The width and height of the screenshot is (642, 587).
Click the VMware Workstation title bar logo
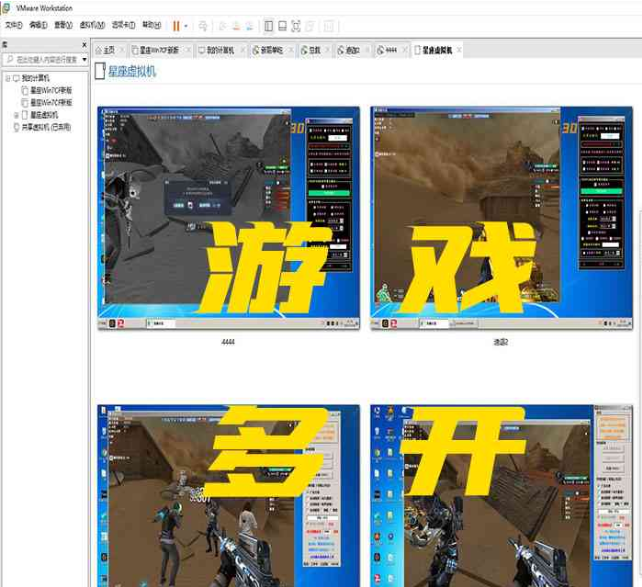pos(7,7)
